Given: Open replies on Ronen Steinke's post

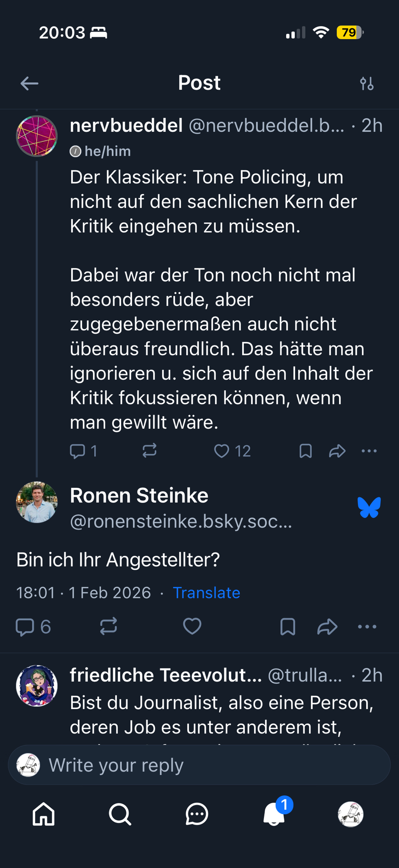Looking at the screenshot, I should tap(25, 627).
